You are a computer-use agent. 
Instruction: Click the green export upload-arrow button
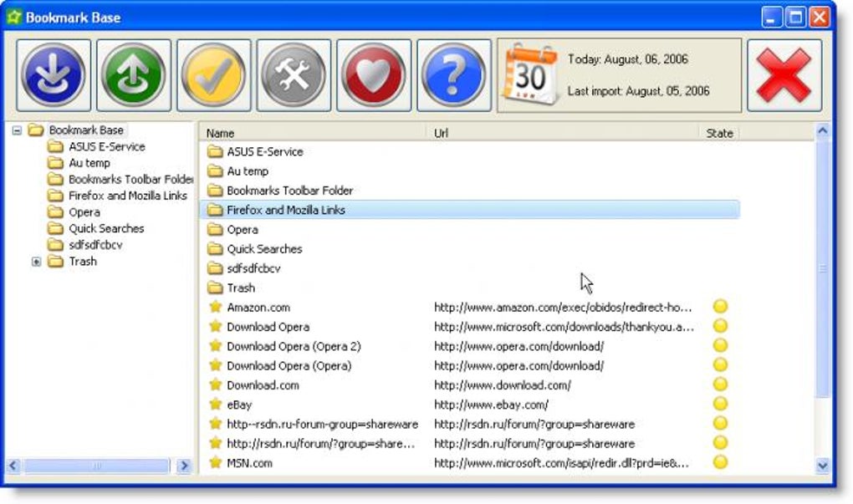(133, 75)
